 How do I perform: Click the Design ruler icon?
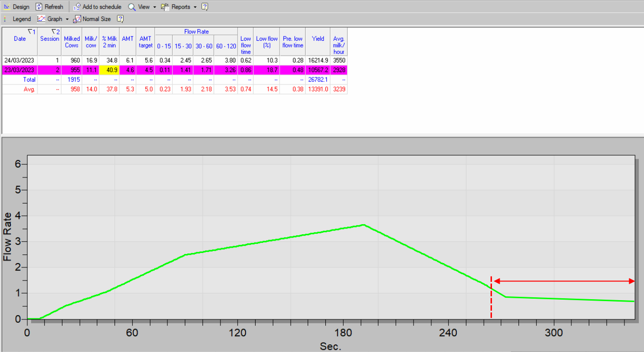[7, 7]
